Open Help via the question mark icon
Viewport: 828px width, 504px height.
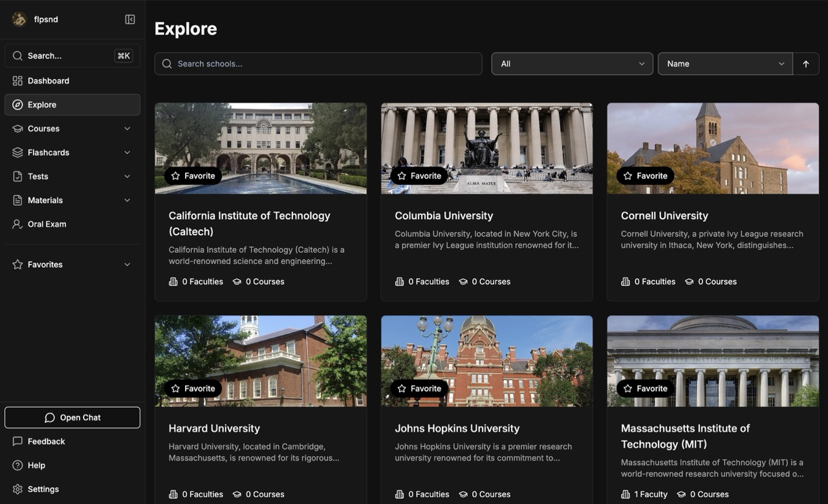point(17,465)
